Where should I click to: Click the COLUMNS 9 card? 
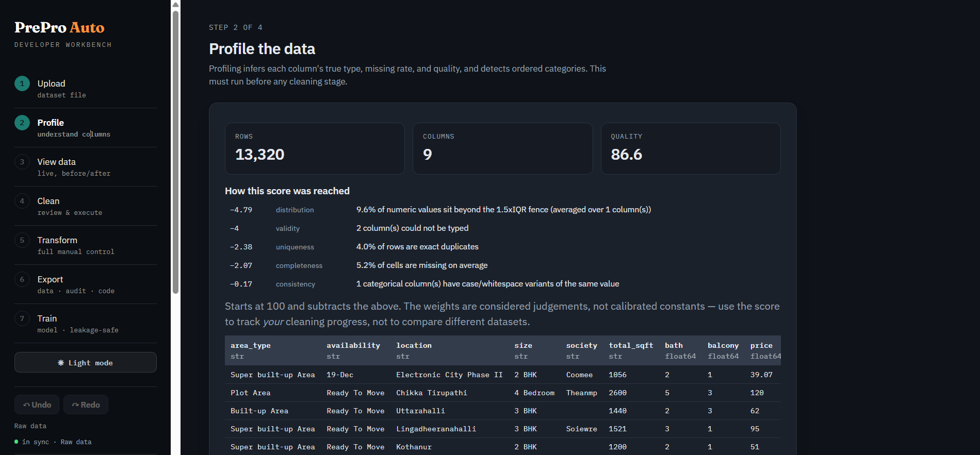click(x=502, y=148)
